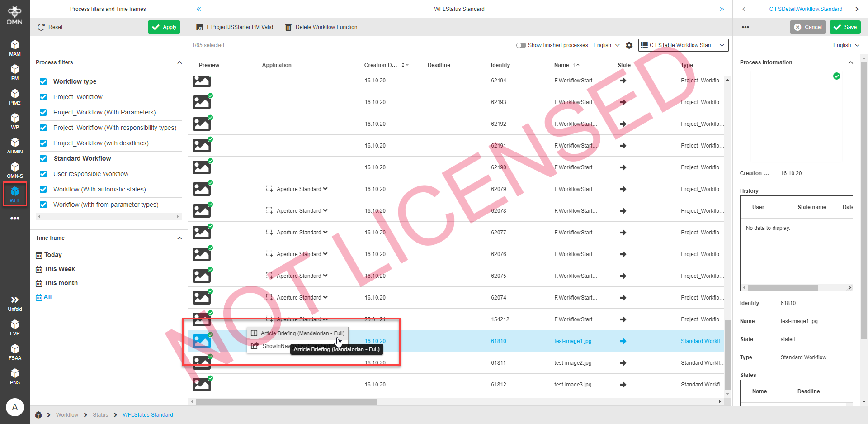Open the OMN-S module in sidebar
Screen dimensions: 868x424
tap(15, 170)
